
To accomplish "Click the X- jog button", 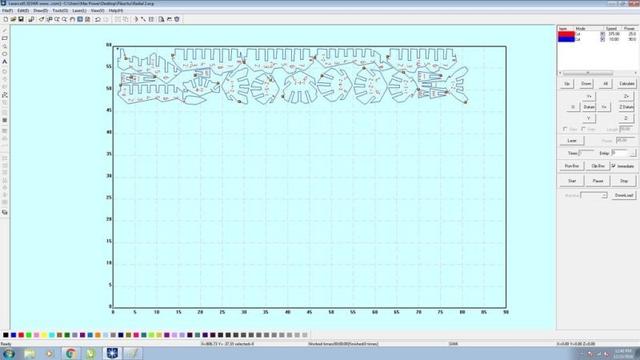I will tap(573, 107).
